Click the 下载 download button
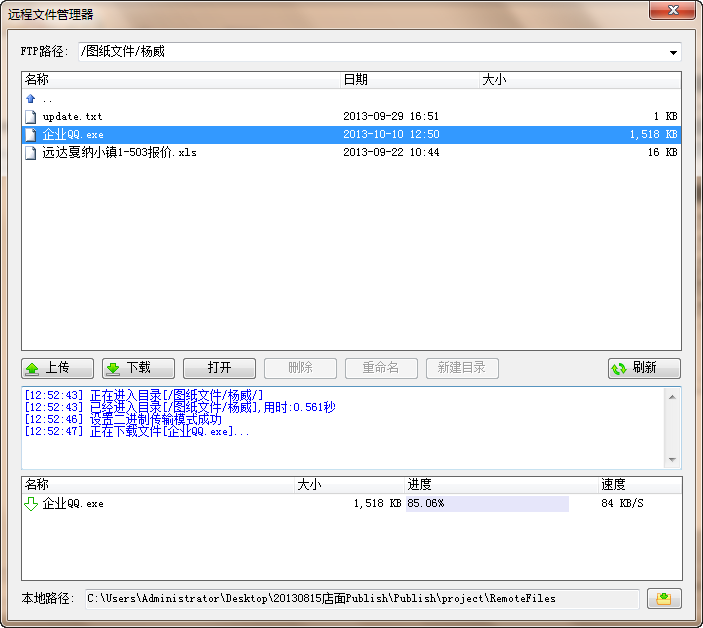This screenshot has width=703, height=628. click(x=138, y=368)
